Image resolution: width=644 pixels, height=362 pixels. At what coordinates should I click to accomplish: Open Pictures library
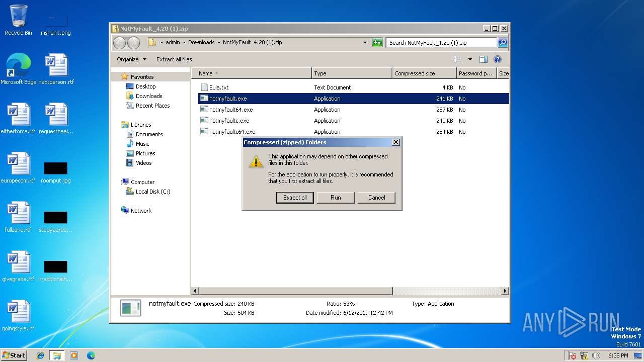pyautogui.click(x=145, y=153)
